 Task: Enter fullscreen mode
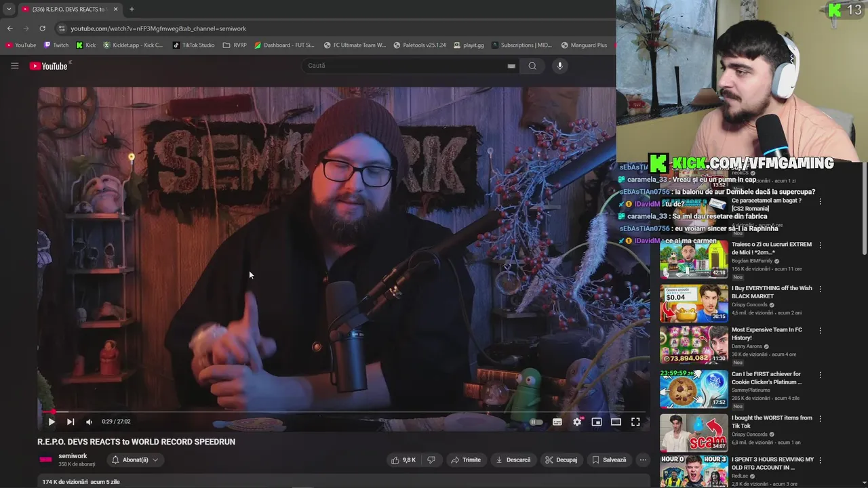[x=635, y=422]
